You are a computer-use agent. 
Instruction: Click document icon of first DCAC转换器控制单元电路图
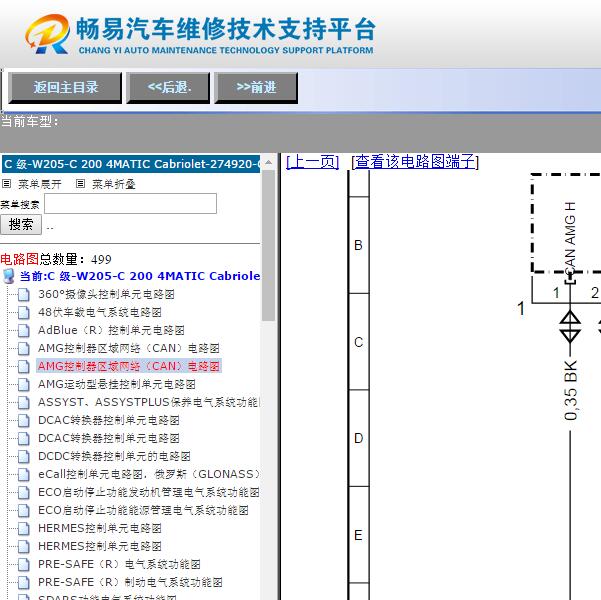click(24, 420)
